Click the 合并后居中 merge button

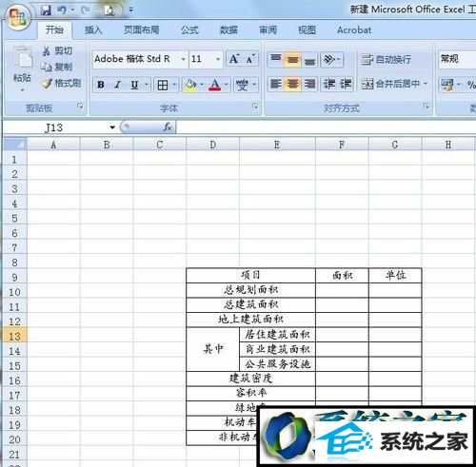coord(394,84)
